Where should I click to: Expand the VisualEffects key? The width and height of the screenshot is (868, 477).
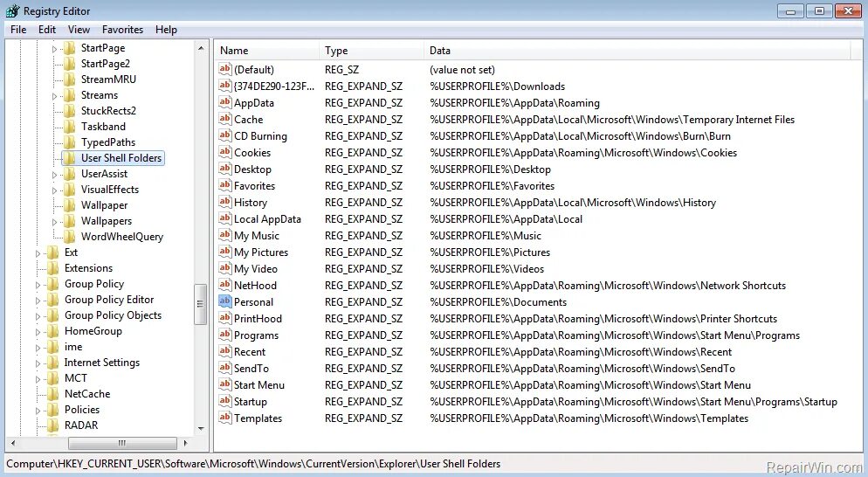54,190
